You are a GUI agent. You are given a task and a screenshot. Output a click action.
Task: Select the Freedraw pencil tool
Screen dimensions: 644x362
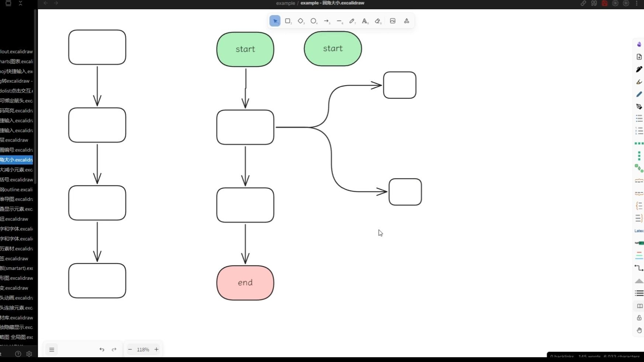pos(352,21)
